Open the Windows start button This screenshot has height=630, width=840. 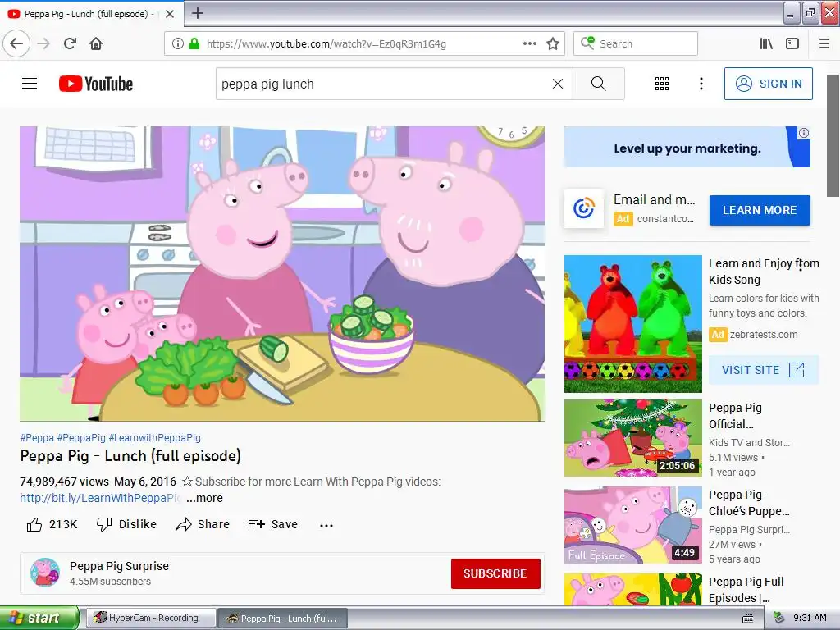click(x=39, y=618)
